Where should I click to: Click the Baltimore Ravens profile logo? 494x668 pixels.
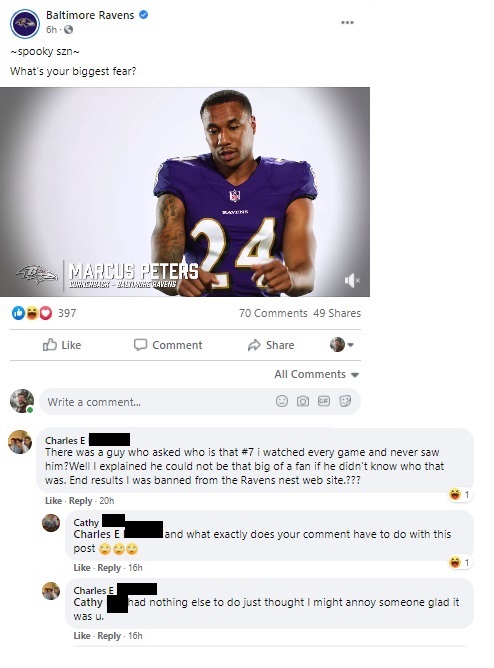click(25, 24)
